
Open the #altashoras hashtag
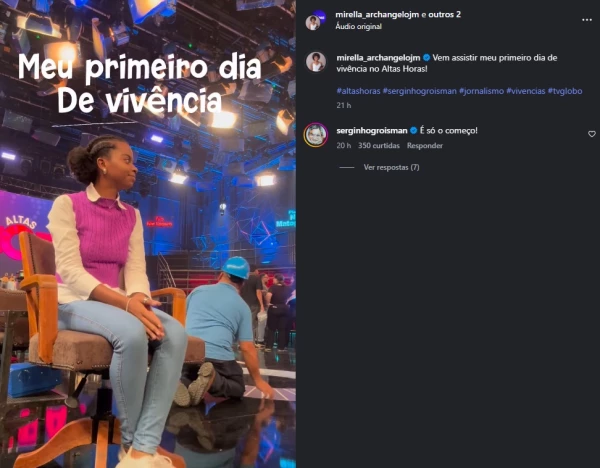pos(358,91)
